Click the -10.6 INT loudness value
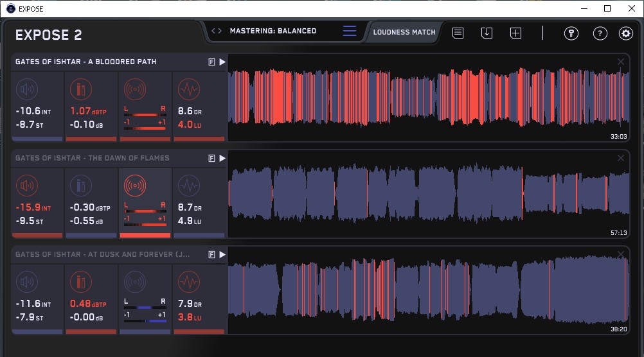The image size is (644, 357). 33,111
